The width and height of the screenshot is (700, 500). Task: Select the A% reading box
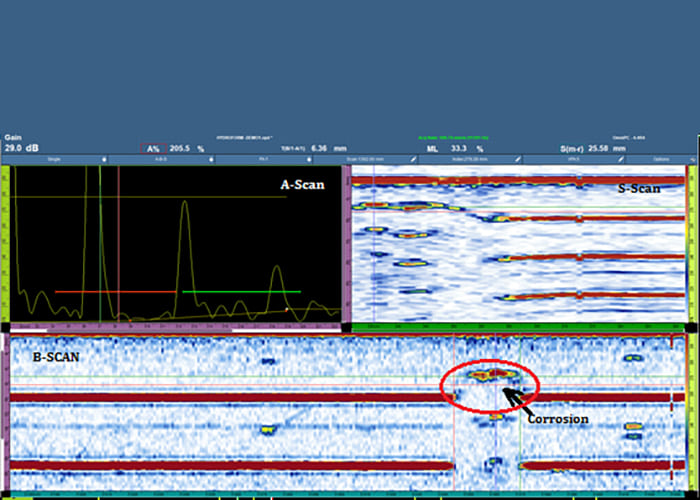[x=153, y=148]
